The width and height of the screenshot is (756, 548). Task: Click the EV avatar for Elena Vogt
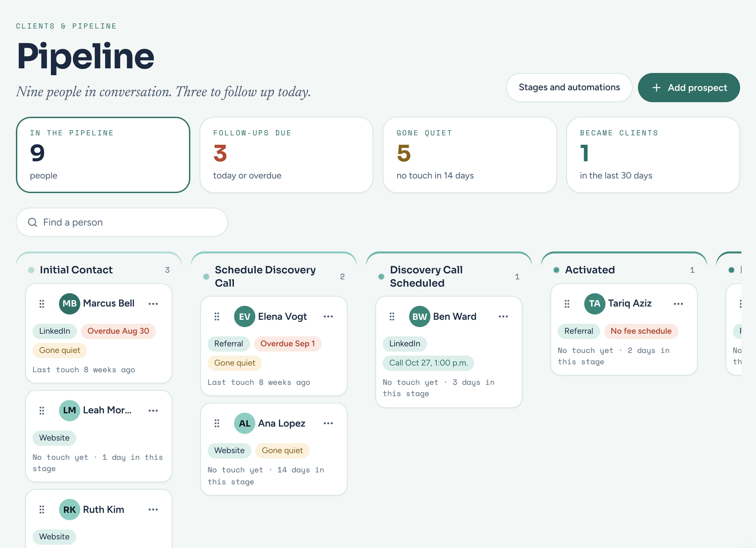[x=244, y=316]
